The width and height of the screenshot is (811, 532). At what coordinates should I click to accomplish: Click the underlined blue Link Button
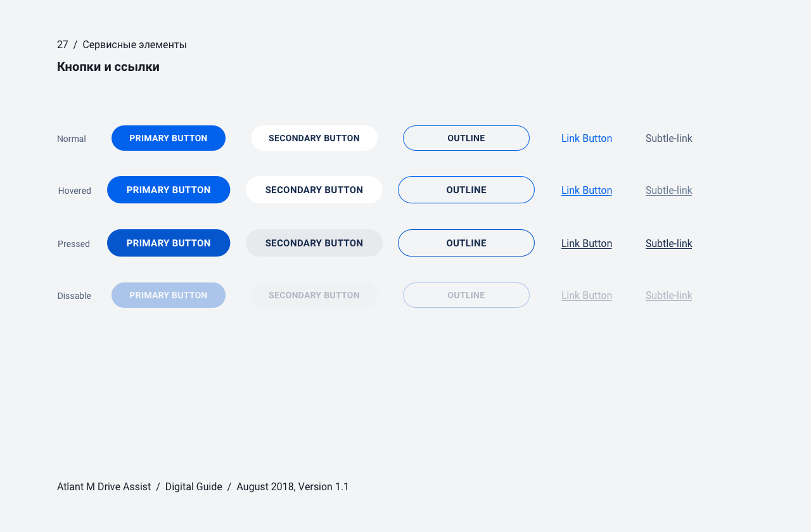587,190
